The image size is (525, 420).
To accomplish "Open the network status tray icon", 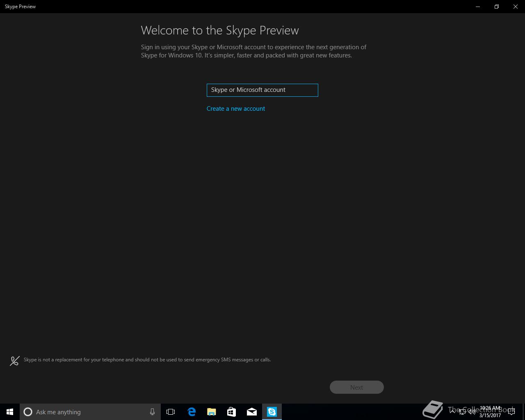I will tap(462, 412).
